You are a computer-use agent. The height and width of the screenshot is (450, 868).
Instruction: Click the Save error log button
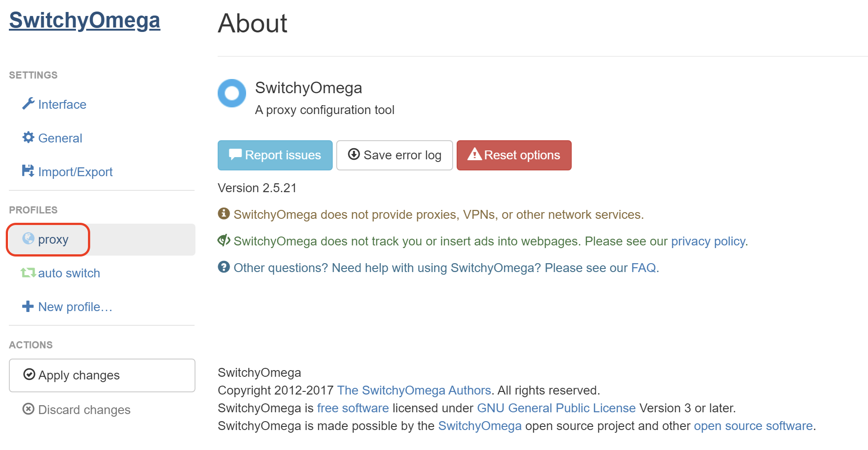(394, 155)
